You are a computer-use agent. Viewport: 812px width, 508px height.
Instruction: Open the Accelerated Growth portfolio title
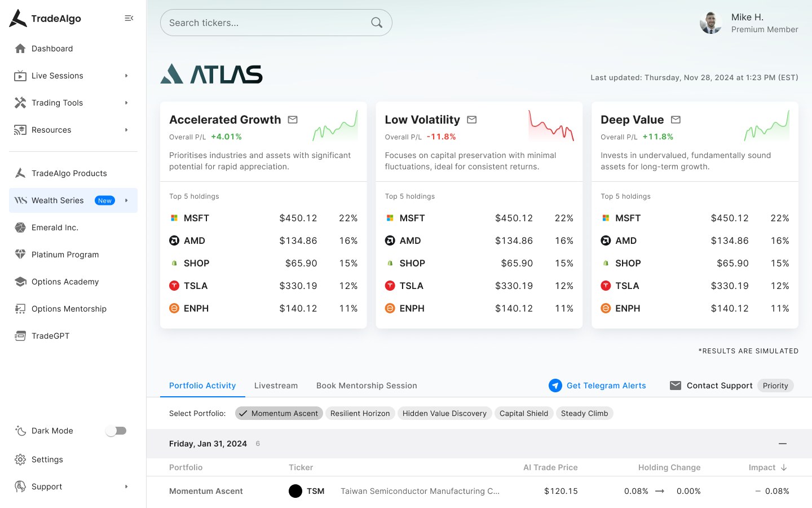(225, 120)
